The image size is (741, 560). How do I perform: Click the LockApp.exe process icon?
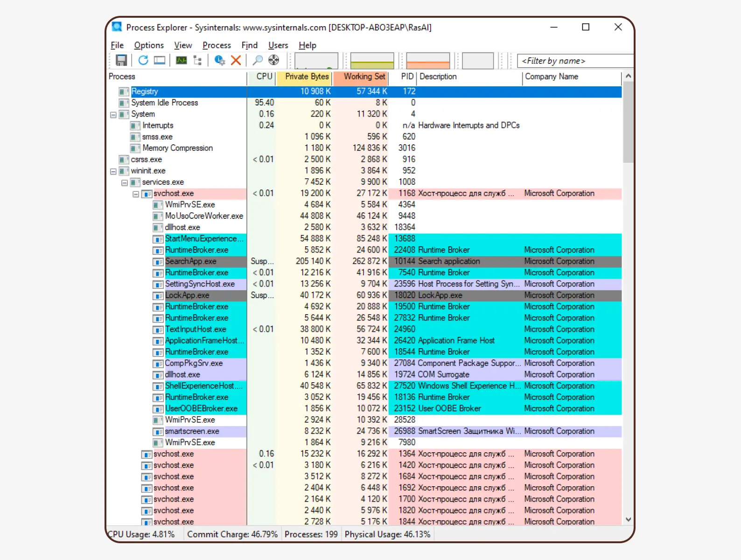tap(158, 296)
